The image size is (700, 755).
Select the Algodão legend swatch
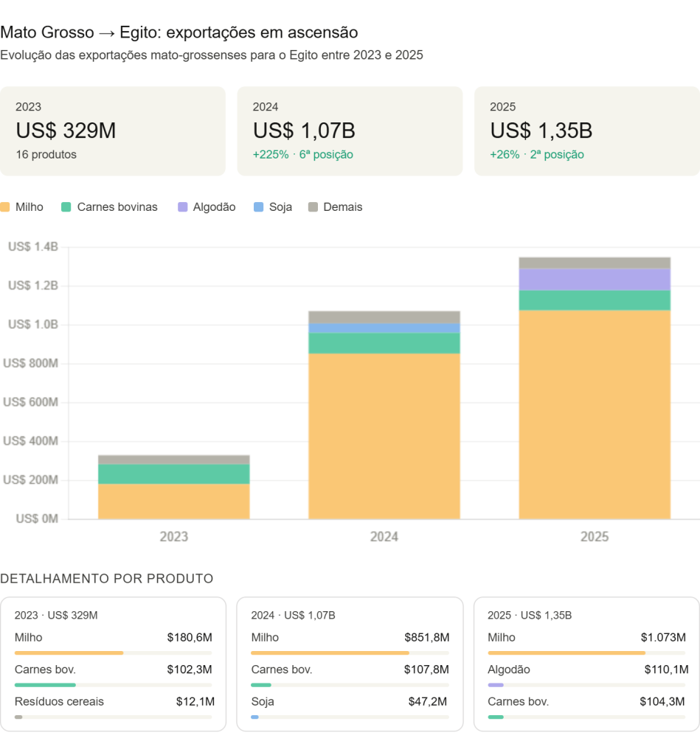[182, 207]
